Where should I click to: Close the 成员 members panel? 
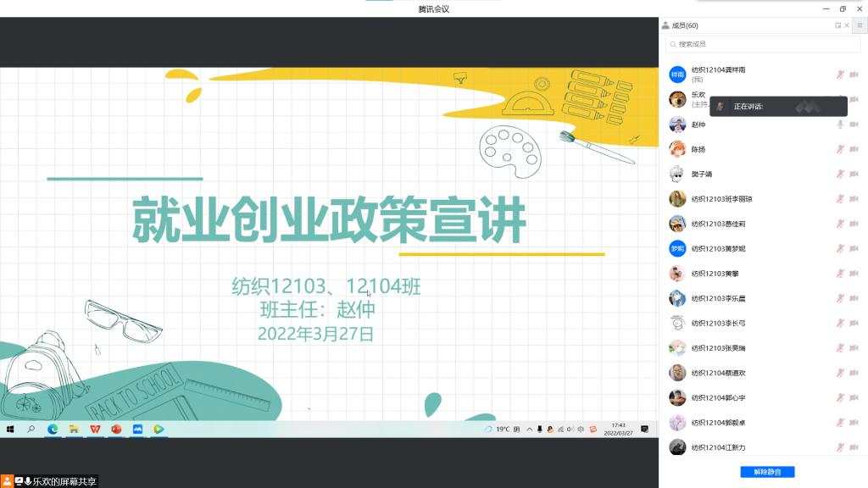(847, 25)
